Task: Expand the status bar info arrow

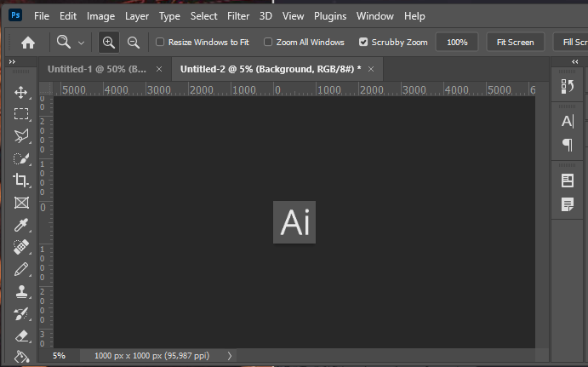Action: click(x=230, y=356)
